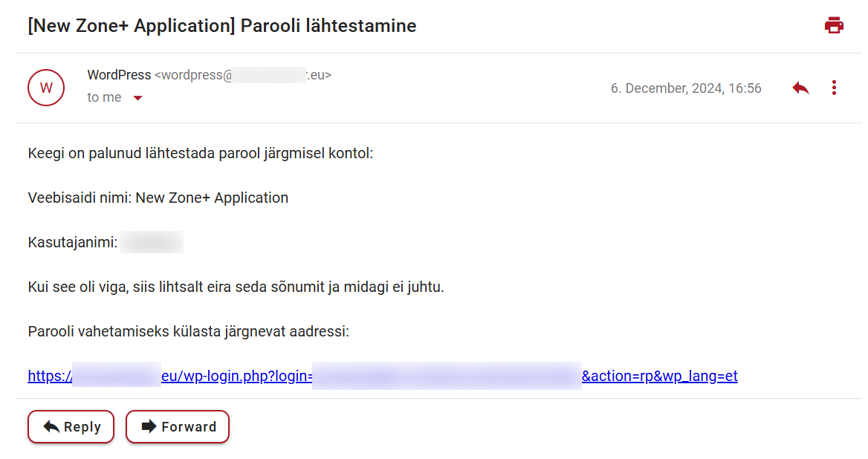Expand recipient details arrow next to "to me"
The height and width of the screenshot is (459, 868).
137,98
